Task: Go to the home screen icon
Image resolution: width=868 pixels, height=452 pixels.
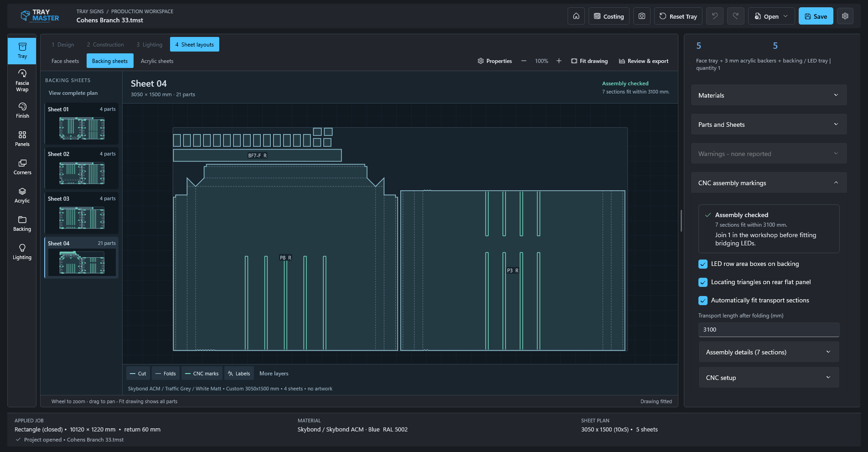Action: (x=576, y=16)
